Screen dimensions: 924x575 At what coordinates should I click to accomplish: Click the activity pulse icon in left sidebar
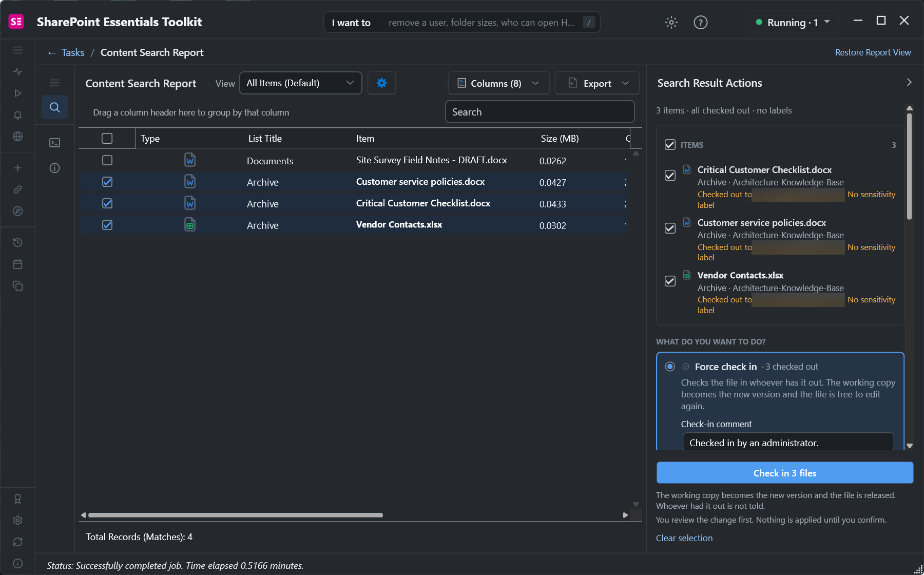tap(18, 72)
